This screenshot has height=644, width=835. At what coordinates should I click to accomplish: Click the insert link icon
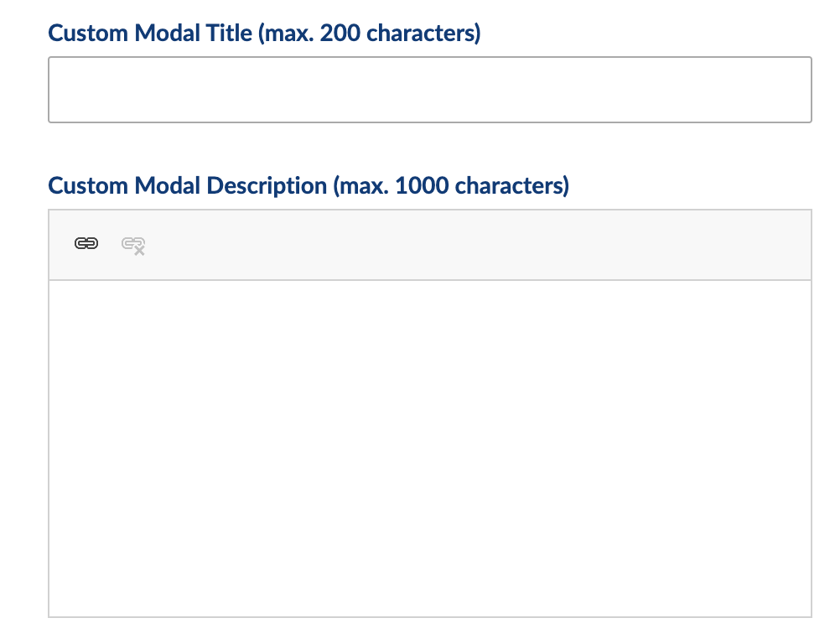(86, 244)
